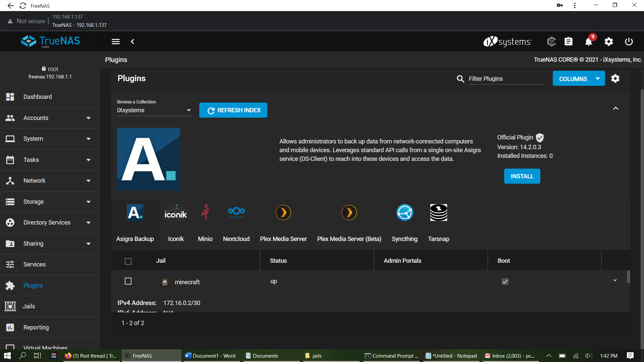Switch to Document1 - Word on taskbar
The height and width of the screenshot is (362, 644).
pyautogui.click(x=211, y=356)
